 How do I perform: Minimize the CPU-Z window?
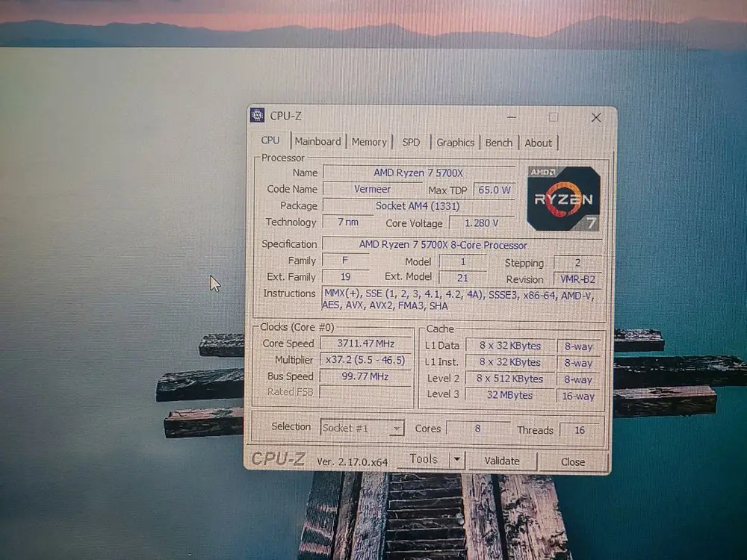point(512,116)
